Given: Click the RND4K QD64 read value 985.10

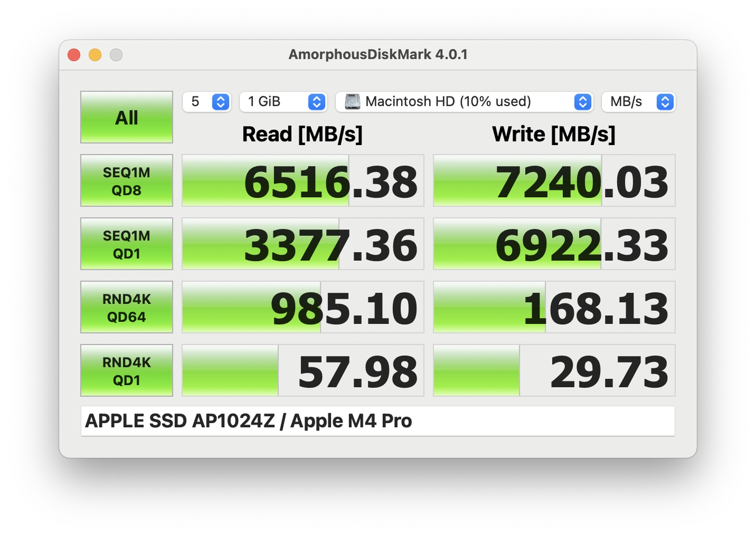Looking at the screenshot, I should point(303,307).
